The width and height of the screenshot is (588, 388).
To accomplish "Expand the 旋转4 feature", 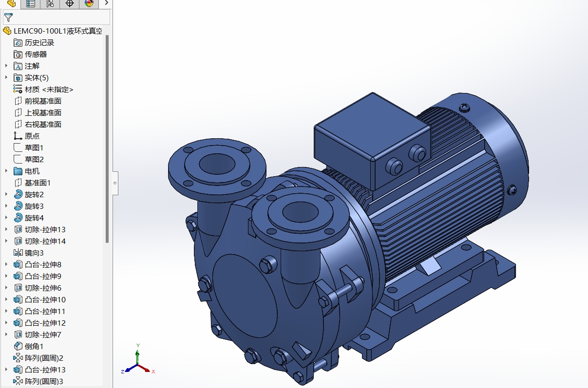I will coord(6,218).
